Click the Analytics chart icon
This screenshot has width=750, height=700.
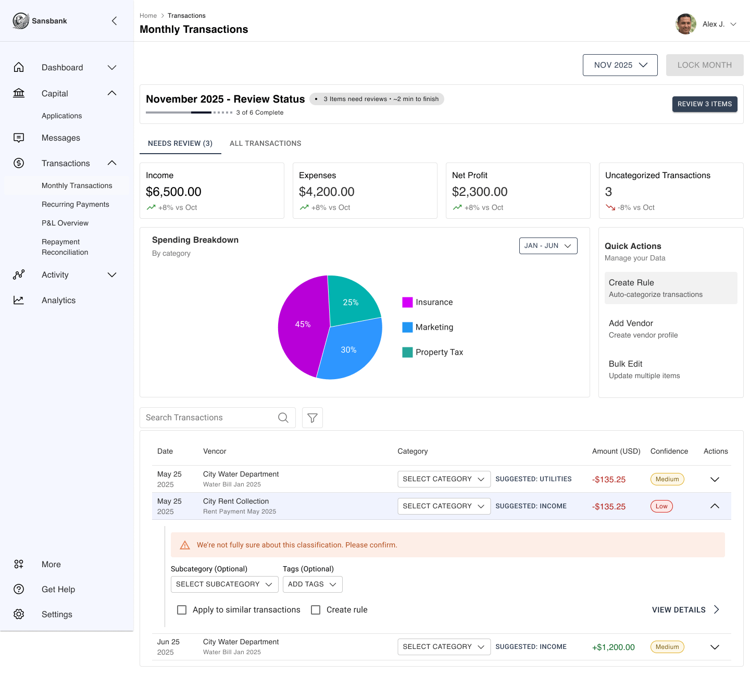coord(19,301)
